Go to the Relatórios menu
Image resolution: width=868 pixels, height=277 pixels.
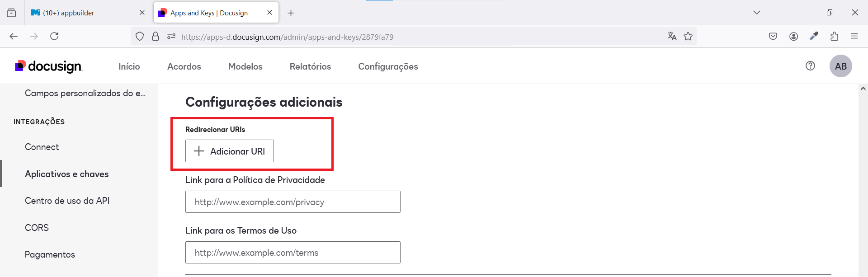point(310,66)
